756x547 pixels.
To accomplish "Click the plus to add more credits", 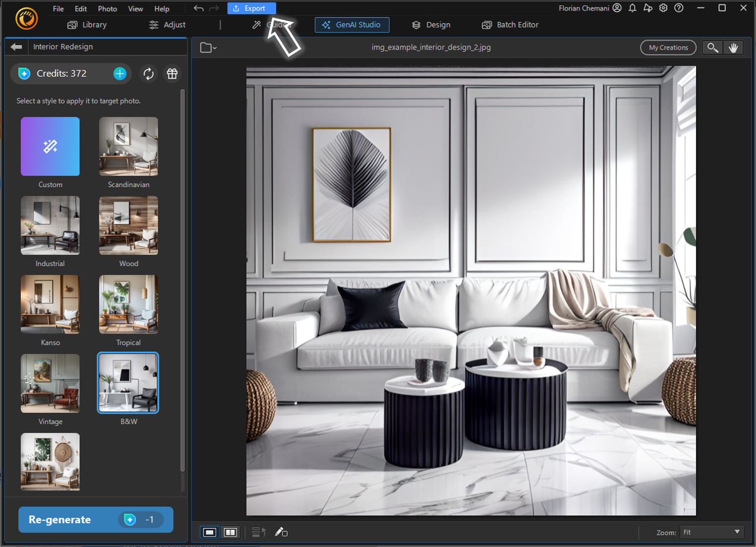I will [120, 73].
